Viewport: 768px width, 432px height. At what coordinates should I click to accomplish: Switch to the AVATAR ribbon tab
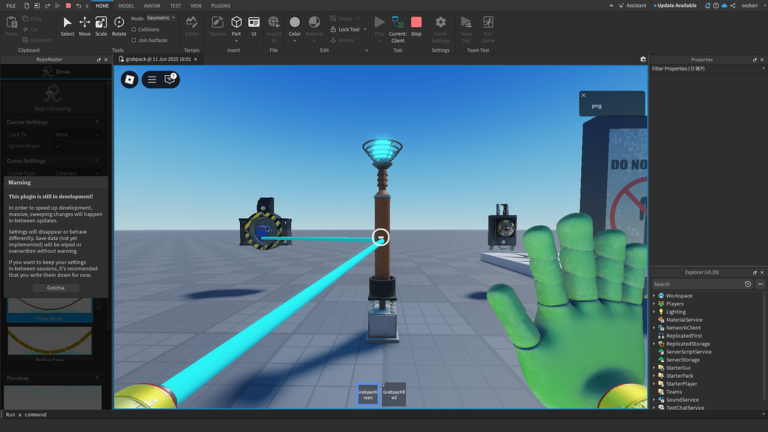pos(152,5)
